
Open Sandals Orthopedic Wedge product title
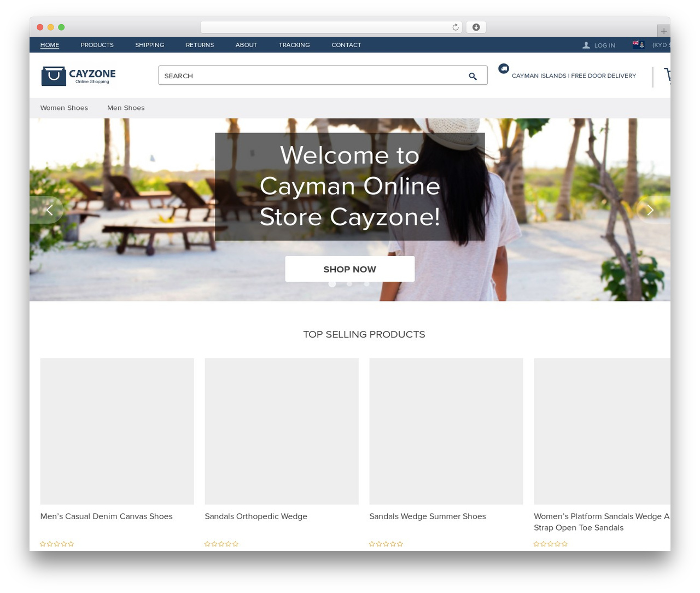click(x=256, y=516)
